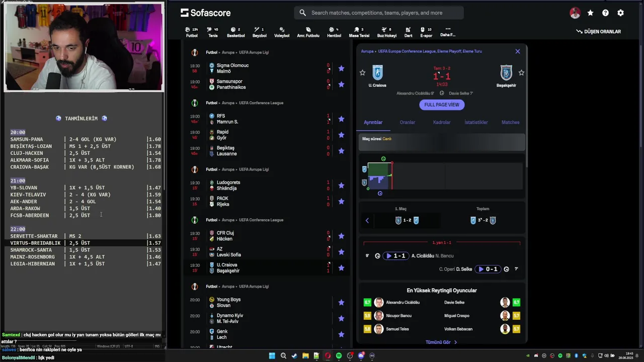
Task: Open favorites star in top header
Action: tap(590, 13)
